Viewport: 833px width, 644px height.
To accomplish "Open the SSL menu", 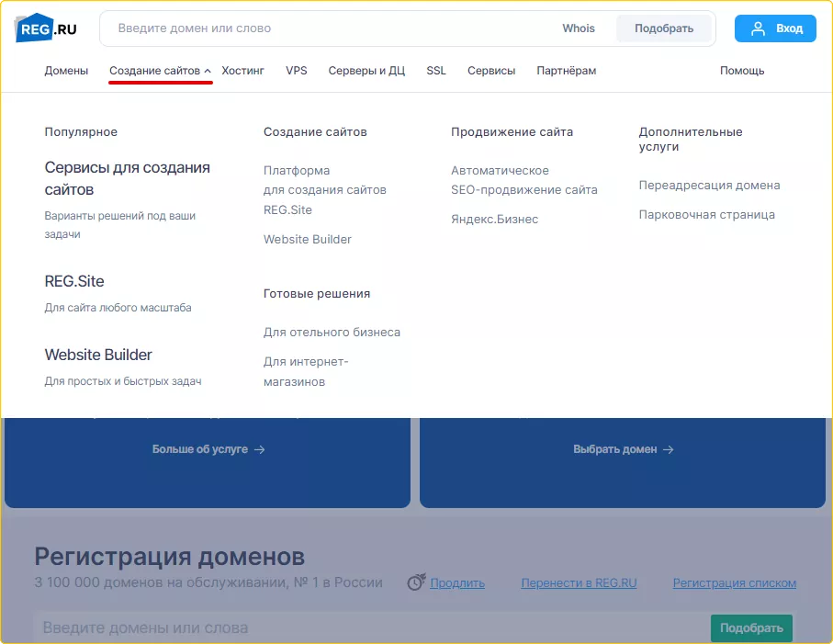I will 435,71.
